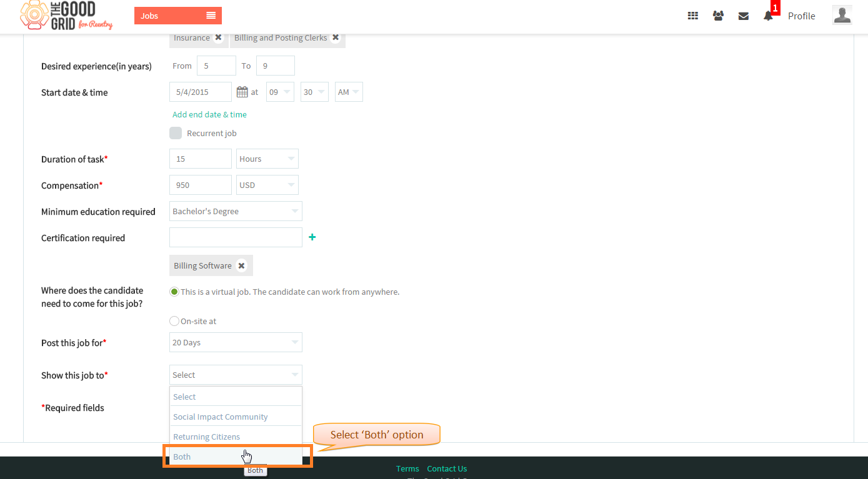Select the On-site at radio button
The width and height of the screenshot is (868, 479).
click(x=174, y=321)
